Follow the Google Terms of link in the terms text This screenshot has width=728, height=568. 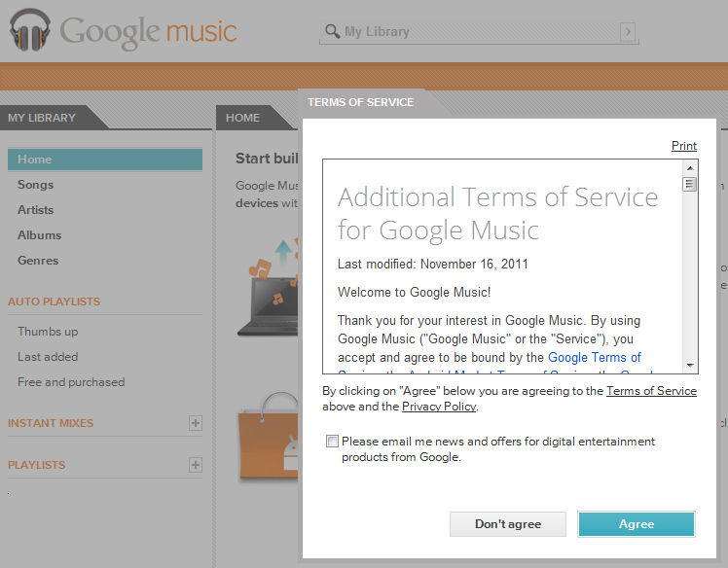[x=595, y=357]
